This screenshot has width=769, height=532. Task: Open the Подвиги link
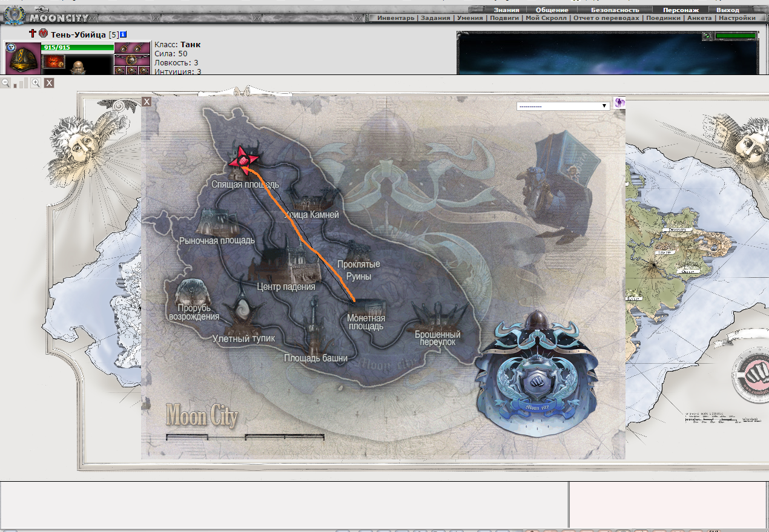click(x=504, y=18)
